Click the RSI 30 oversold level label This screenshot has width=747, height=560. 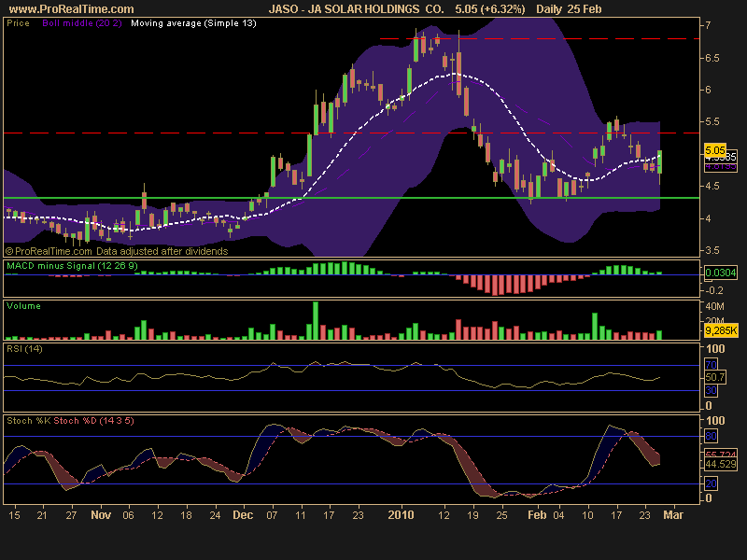pyautogui.click(x=711, y=390)
